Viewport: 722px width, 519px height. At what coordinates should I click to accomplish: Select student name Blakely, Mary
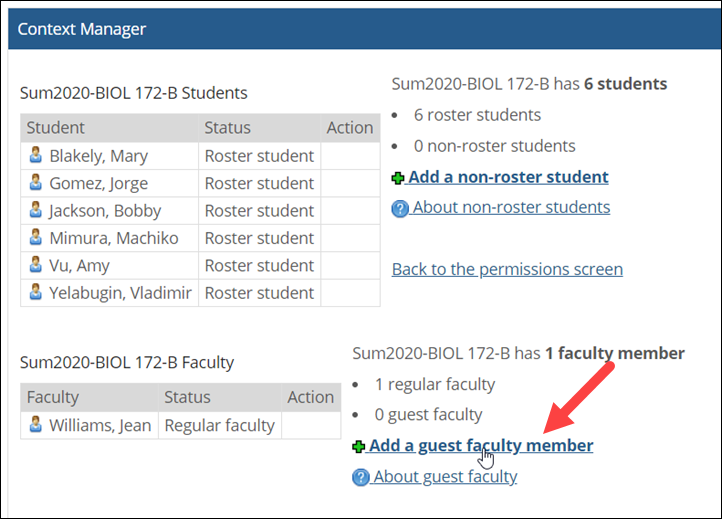(99, 156)
